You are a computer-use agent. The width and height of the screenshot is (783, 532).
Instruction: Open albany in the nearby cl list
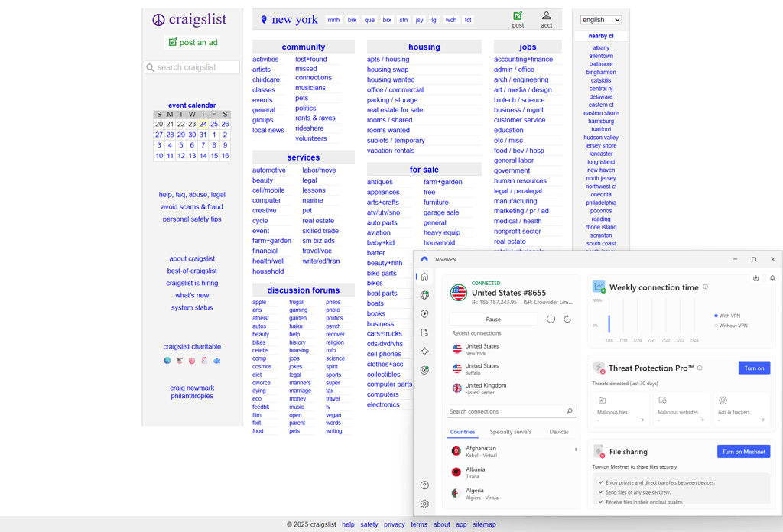pos(601,48)
